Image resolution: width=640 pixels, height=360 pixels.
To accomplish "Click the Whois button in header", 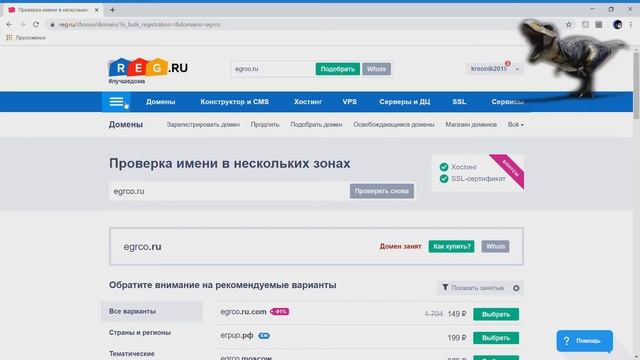I will [376, 69].
